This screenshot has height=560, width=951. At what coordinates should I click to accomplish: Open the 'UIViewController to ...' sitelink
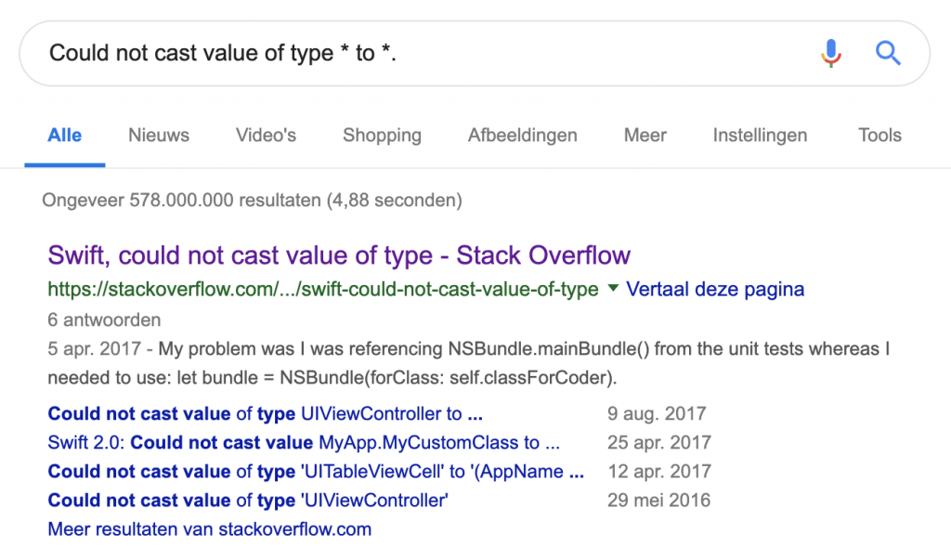tap(265, 414)
